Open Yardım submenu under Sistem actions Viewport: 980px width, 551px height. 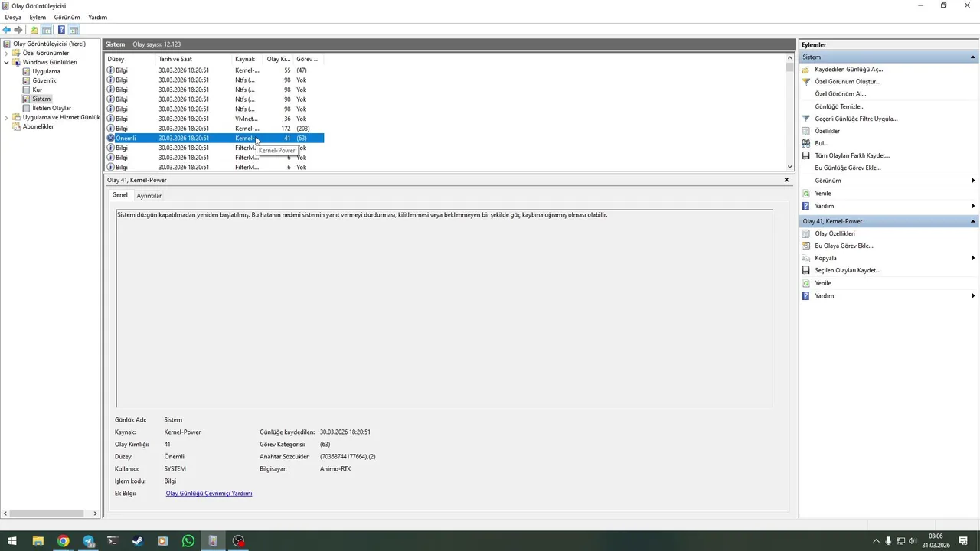[x=888, y=206]
